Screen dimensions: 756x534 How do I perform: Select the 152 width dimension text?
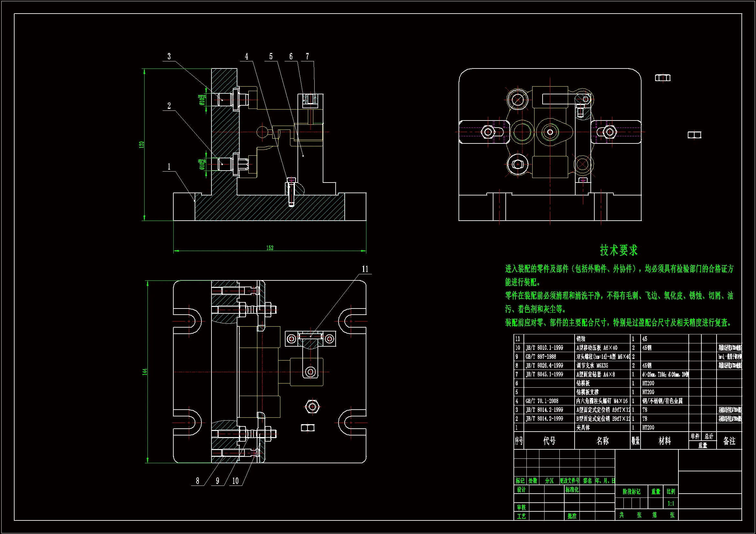(270, 248)
